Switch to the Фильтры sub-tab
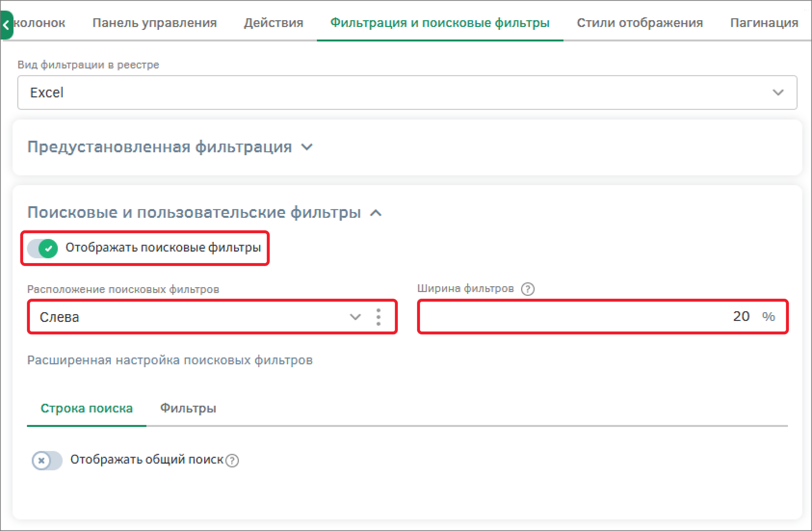812x531 pixels. (x=188, y=409)
